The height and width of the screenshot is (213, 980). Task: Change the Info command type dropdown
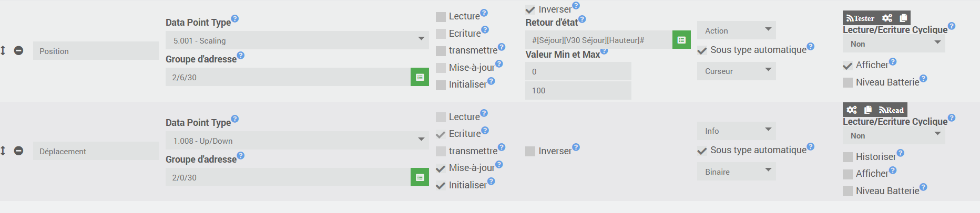(x=736, y=131)
